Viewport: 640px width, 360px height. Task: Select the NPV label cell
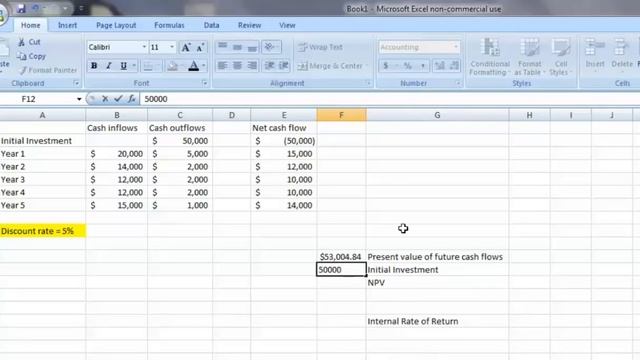(x=437, y=282)
